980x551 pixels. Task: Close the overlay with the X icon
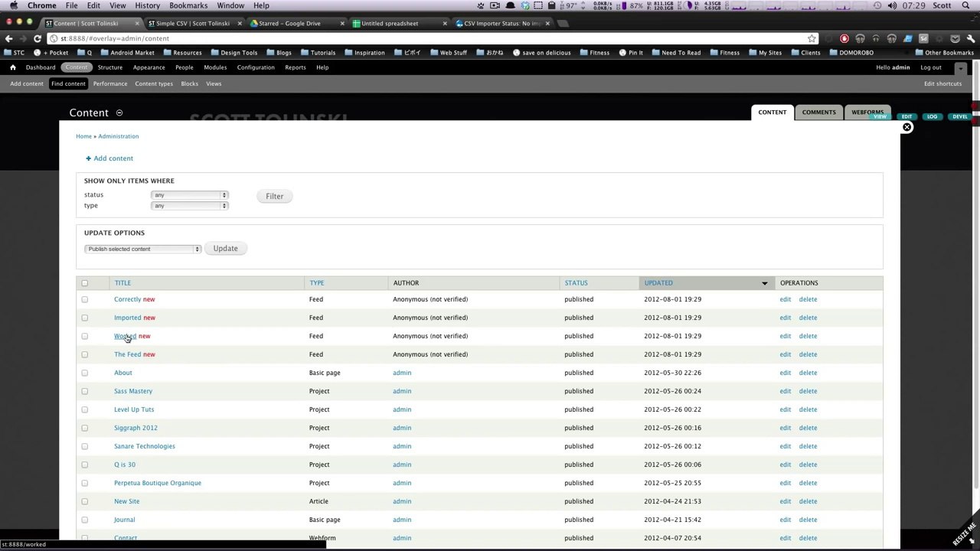[x=906, y=127]
